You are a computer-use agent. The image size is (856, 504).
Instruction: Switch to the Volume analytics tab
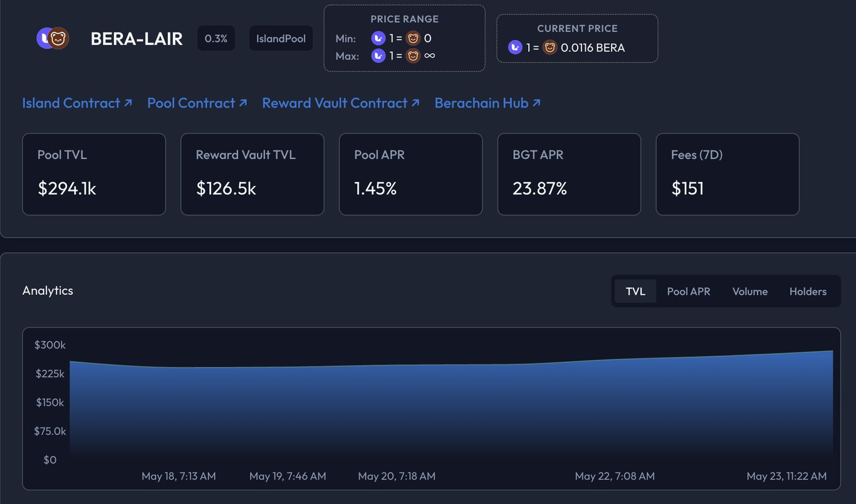pos(750,291)
